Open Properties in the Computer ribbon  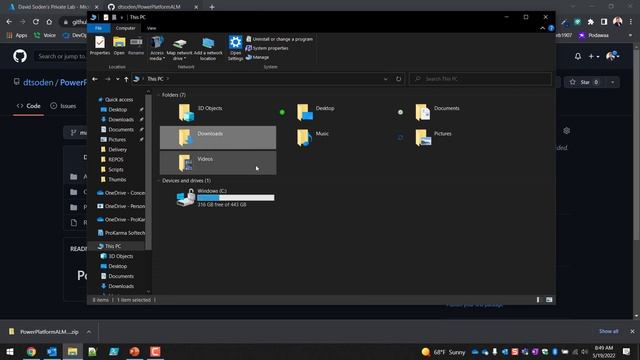pyautogui.click(x=100, y=45)
